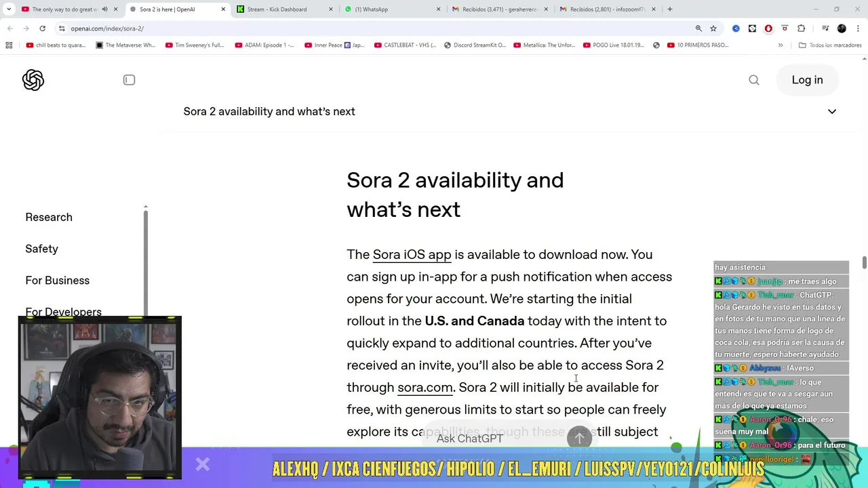868x488 pixels.
Task: Open the Research sidebar item
Action: click(49, 217)
